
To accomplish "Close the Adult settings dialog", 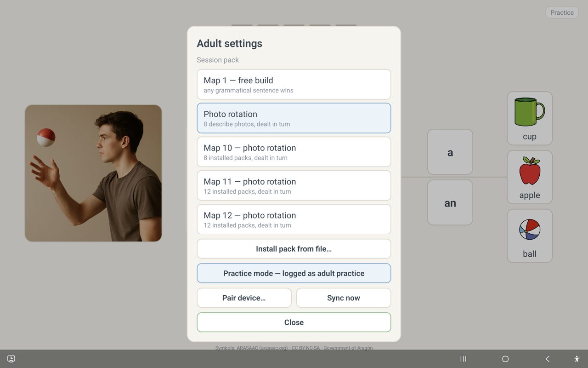I will [294, 322].
